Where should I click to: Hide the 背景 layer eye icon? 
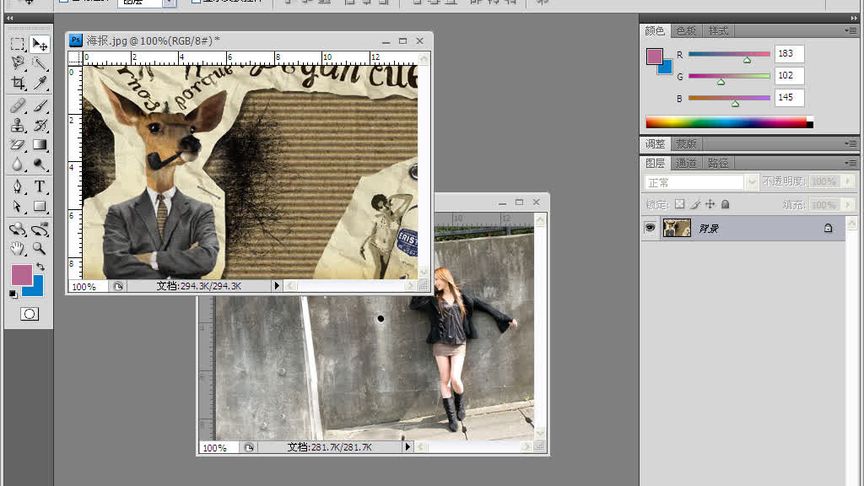tap(651, 228)
